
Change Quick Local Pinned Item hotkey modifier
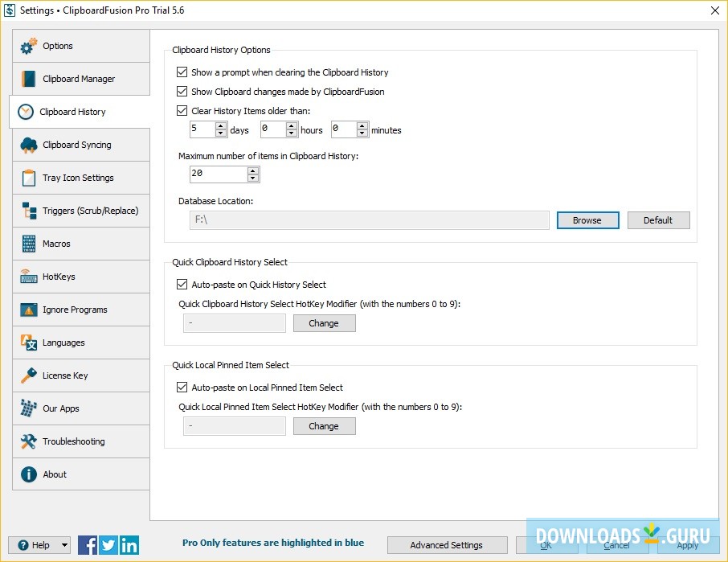pos(324,426)
